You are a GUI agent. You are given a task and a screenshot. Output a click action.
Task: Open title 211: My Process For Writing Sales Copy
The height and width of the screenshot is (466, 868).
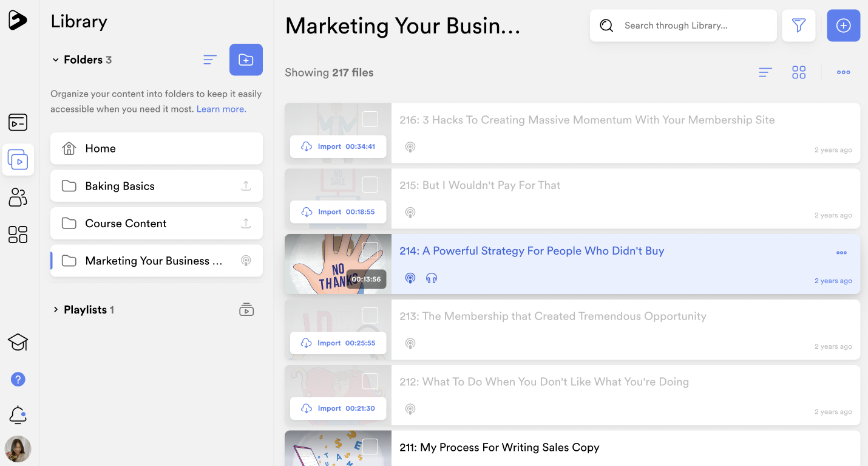point(500,448)
